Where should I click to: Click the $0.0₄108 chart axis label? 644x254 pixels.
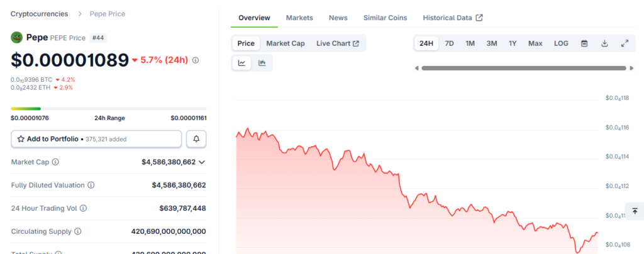click(618, 245)
